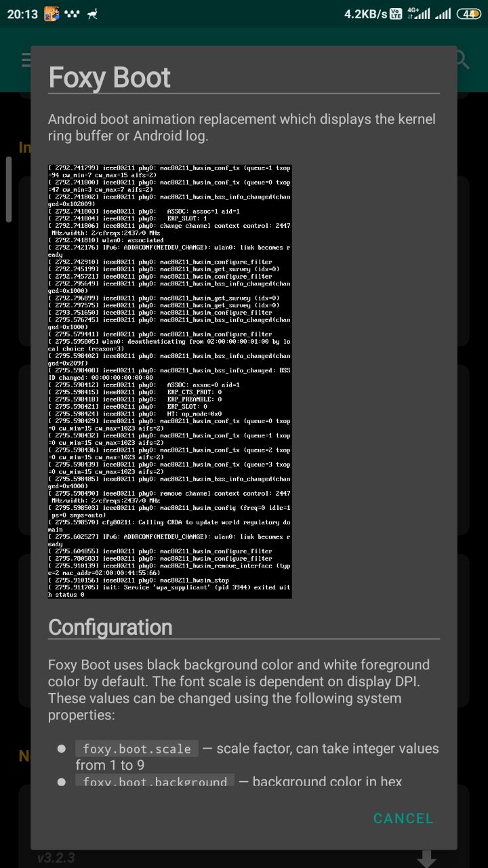
Task: Open the hamburger menu icon behind the dialog
Action: [x=26, y=60]
